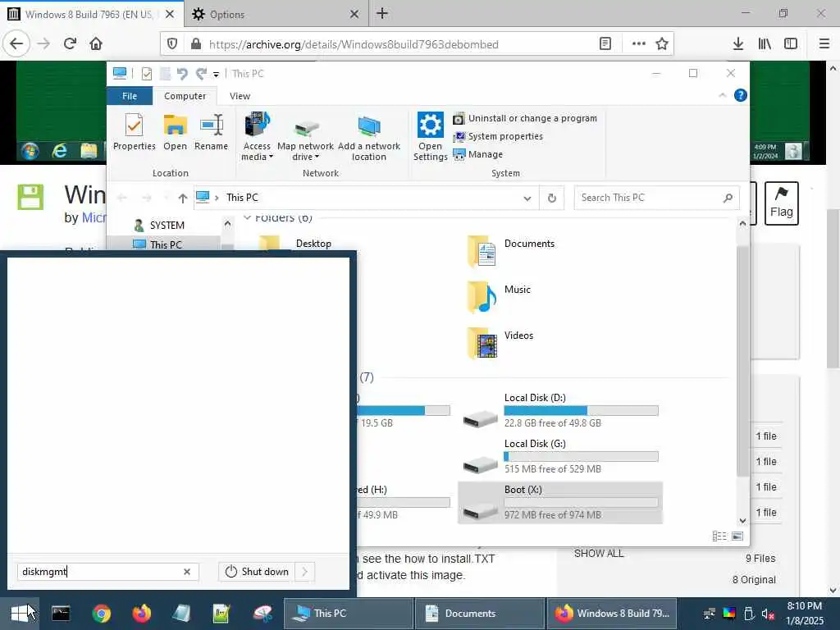
Task: Click the properties checkmark icon in the title bar
Action: (x=147, y=73)
